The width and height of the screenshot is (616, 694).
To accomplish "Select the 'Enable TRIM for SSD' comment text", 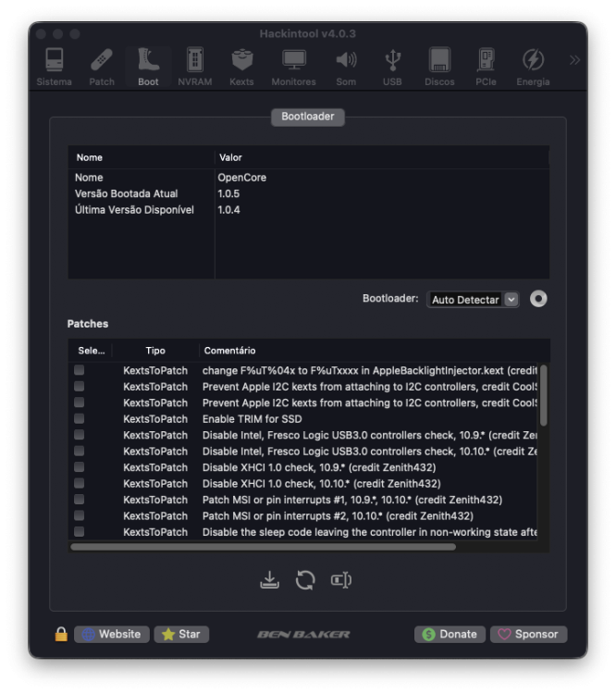I will click(x=253, y=418).
